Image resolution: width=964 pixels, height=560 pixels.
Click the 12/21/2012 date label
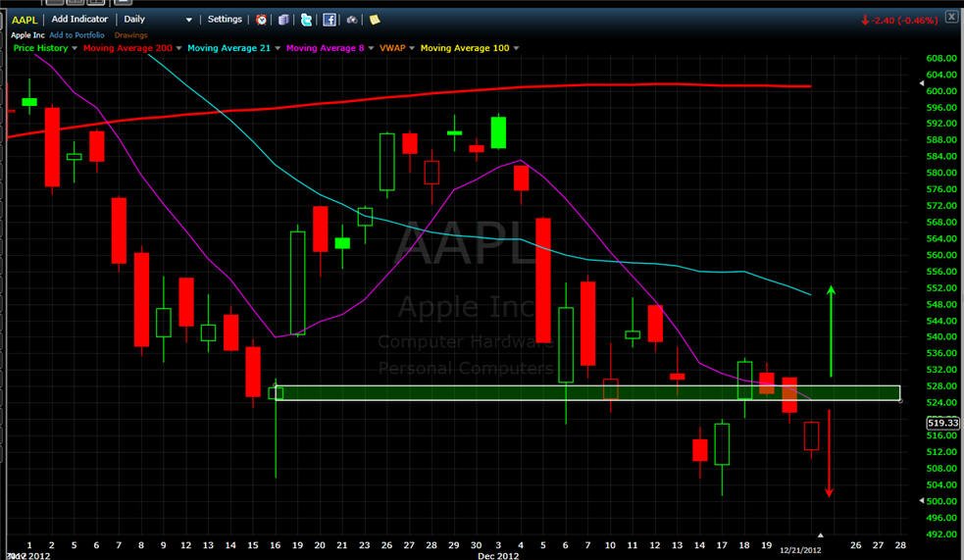(800, 550)
